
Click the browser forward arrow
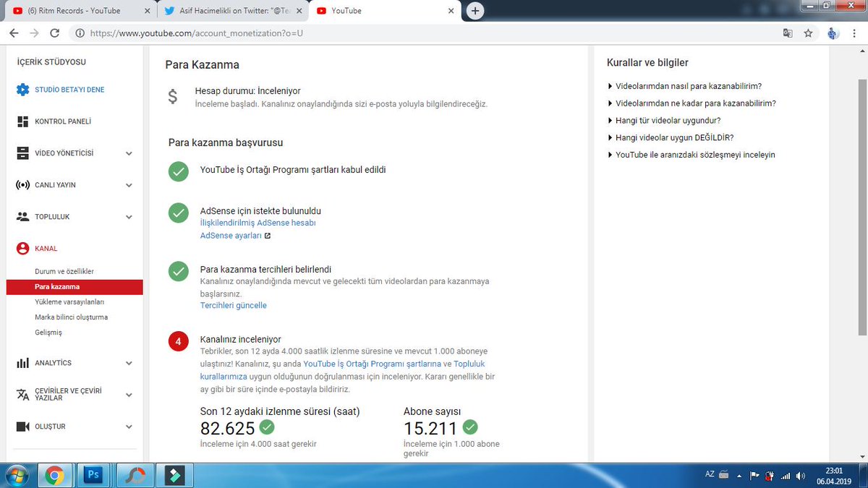pyautogui.click(x=34, y=33)
